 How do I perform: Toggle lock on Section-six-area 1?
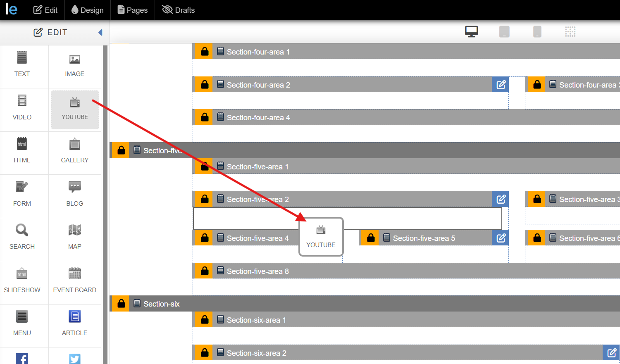click(x=204, y=320)
